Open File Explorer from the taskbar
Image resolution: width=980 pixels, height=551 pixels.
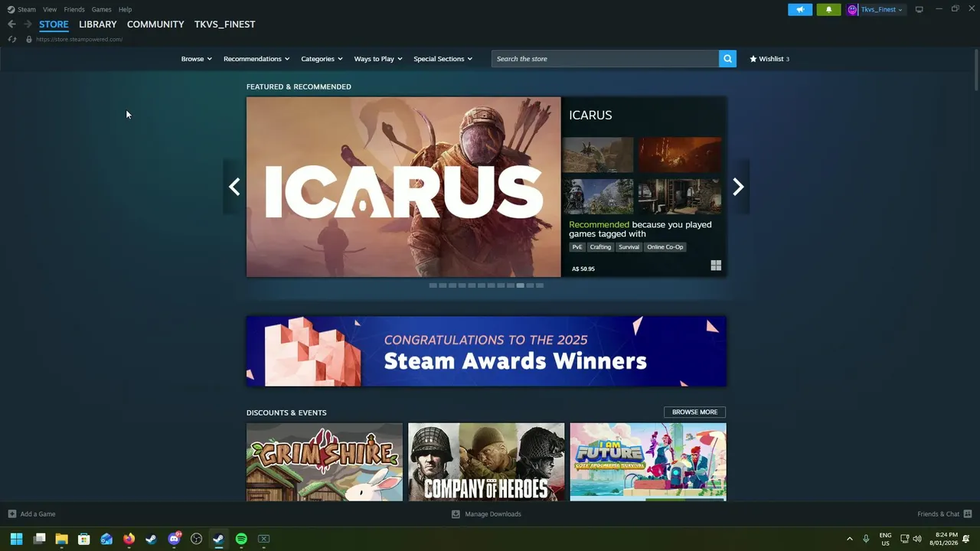pyautogui.click(x=61, y=539)
